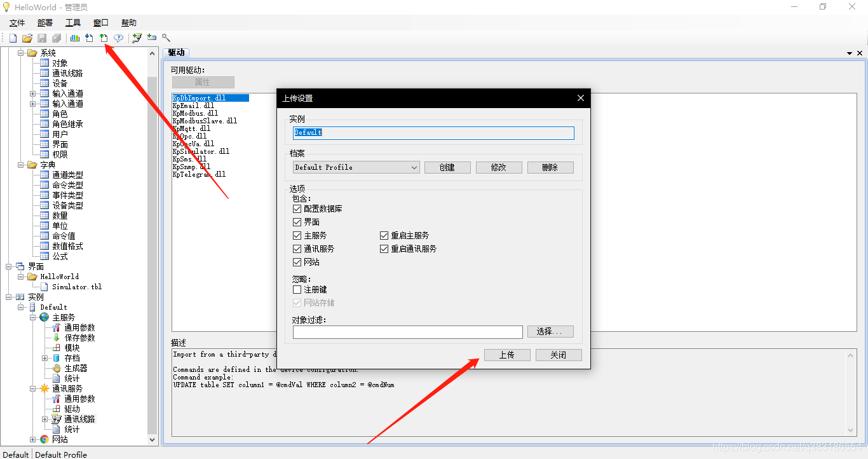Click the sun icon of 通讯服务 node
The image size is (868, 459).
click(x=44, y=388)
